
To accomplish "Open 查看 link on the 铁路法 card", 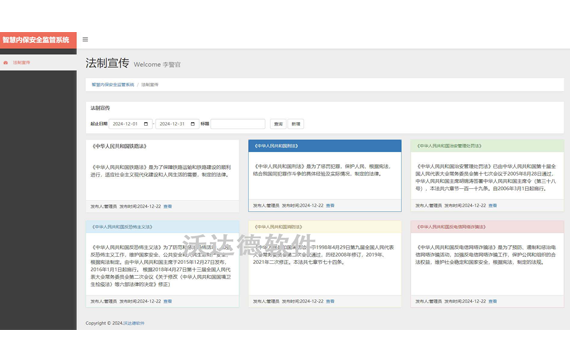I will (168, 207).
